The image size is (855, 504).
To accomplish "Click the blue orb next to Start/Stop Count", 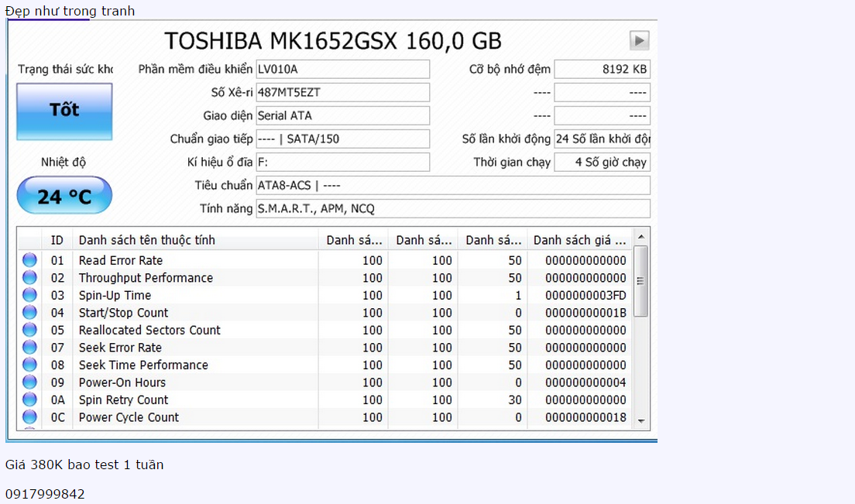I will [29, 313].
